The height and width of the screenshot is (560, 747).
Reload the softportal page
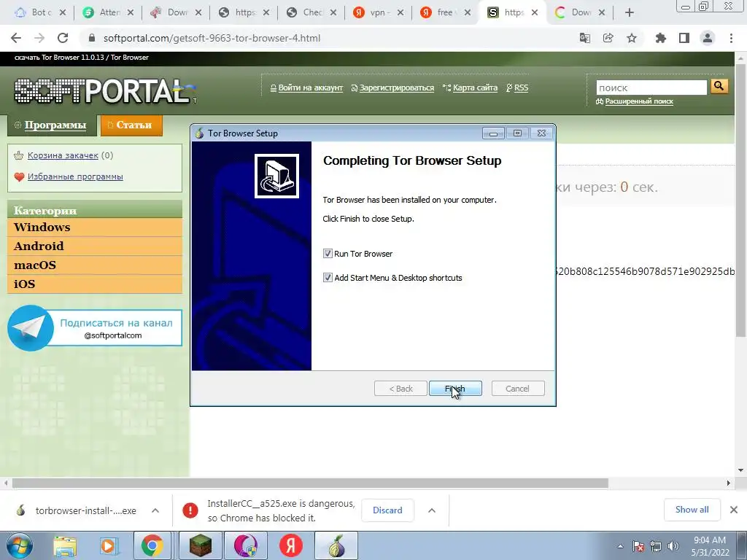[63, 38]
